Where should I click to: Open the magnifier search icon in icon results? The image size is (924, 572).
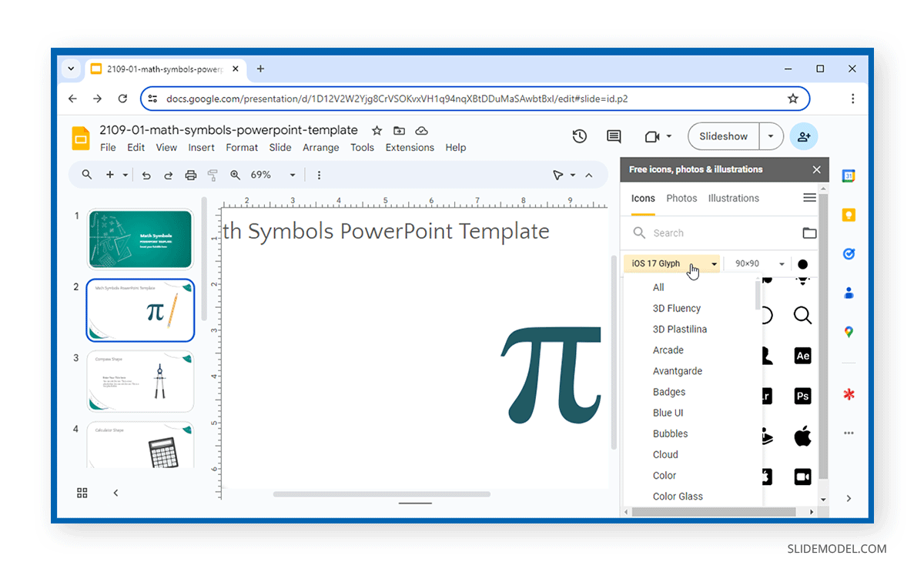(x=802, y=315)
